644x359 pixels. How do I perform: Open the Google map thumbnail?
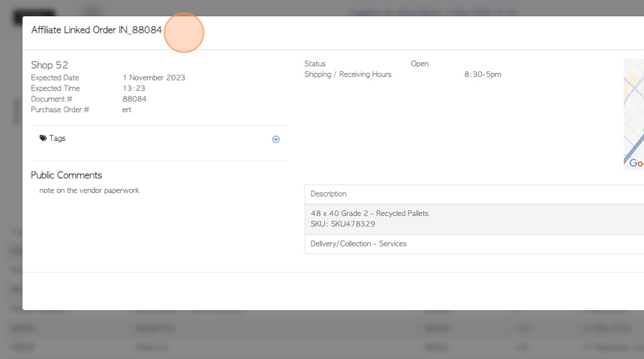pos(634,115)
